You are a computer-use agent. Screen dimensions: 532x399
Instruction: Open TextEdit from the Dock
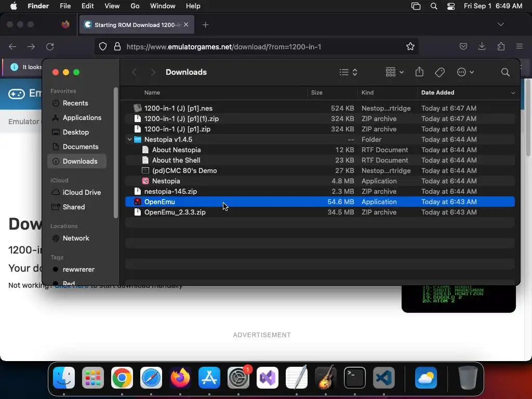297,378
